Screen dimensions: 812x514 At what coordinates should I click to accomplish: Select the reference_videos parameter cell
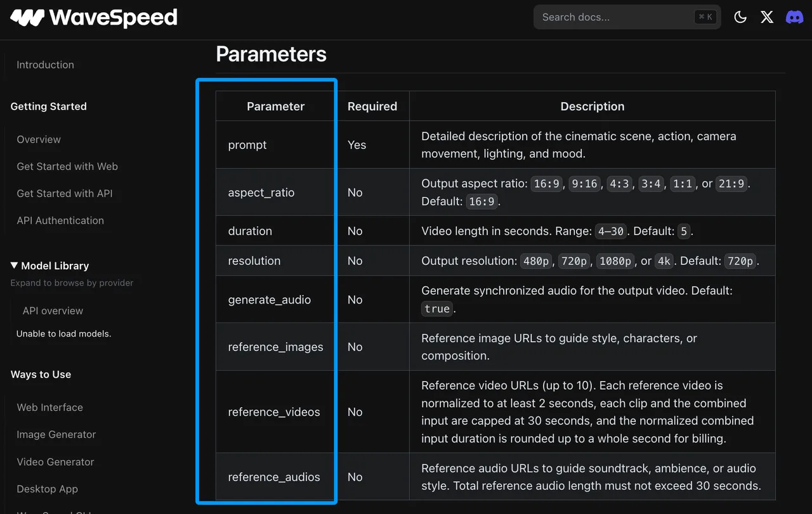pyautogui.click(x=275, y=412)
